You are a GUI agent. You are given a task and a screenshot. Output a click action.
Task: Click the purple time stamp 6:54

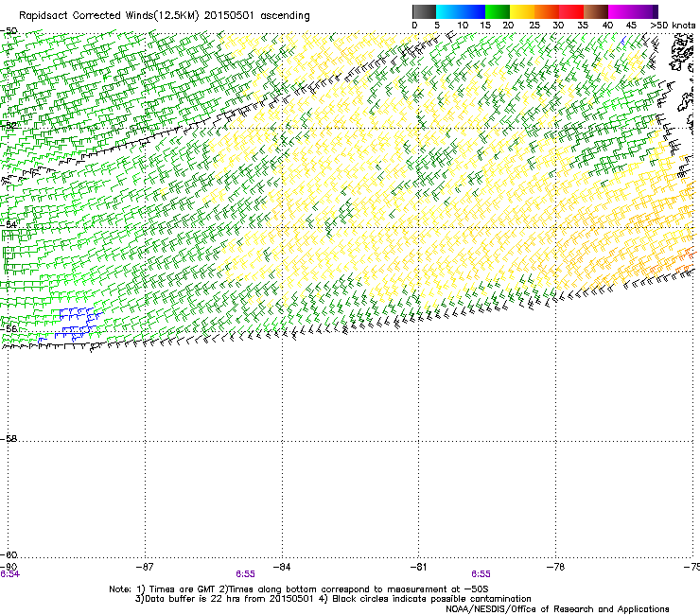(9, 574)
